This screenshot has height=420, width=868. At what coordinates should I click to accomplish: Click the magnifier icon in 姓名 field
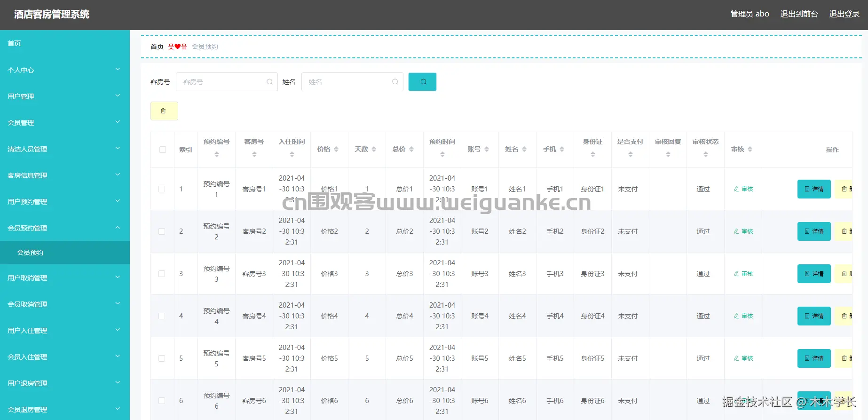(x=395, y=82)
